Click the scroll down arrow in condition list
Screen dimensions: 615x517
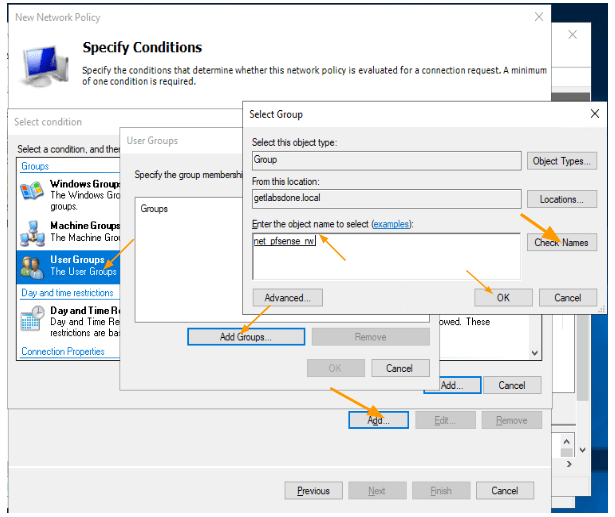[535, 353]
